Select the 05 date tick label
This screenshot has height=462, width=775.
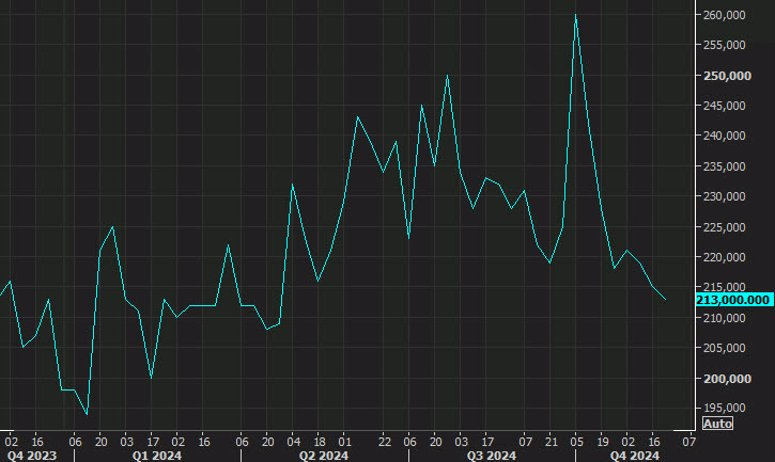pyautogui.click(x=577, y=442)
